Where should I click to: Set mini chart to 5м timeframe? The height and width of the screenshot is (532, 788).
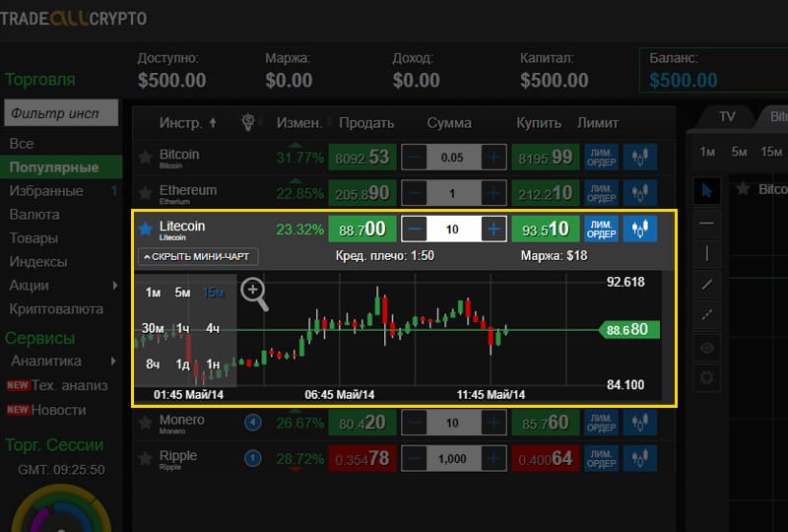(182, 293)
